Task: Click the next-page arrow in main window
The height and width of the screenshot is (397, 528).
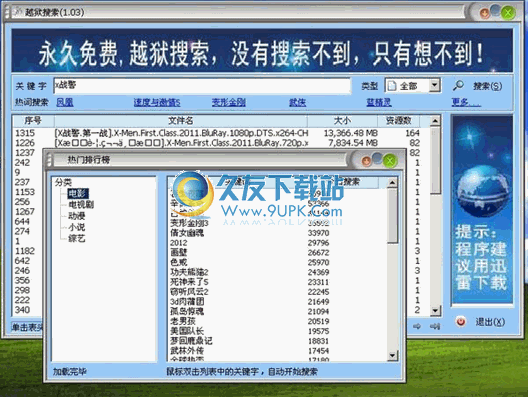Action: tap(417, 326)
